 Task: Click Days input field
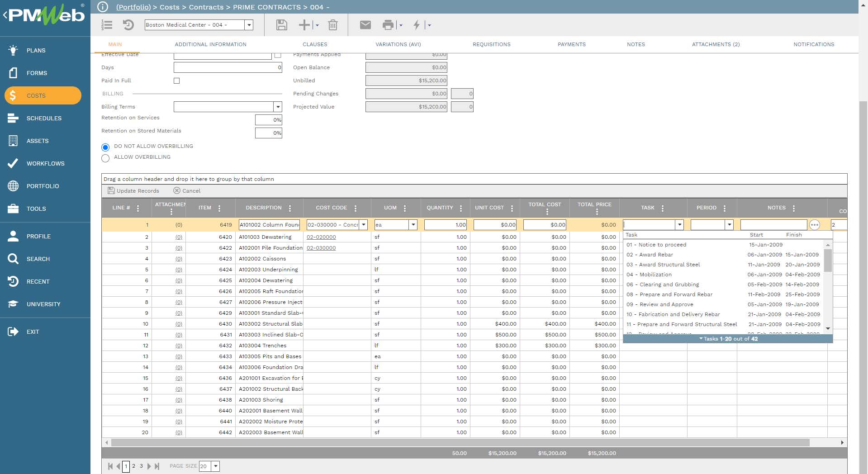pos(228,67)
